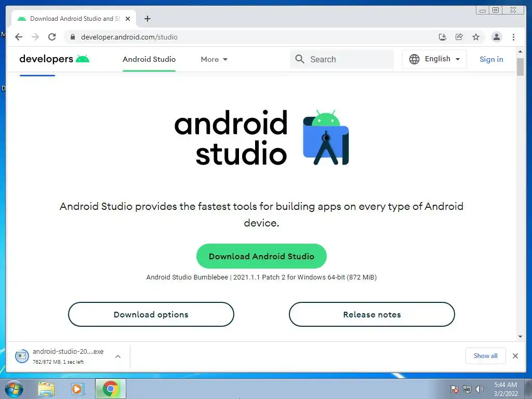Click the globe language icon
Screen dimensions: 532x399
click(414, 59)
